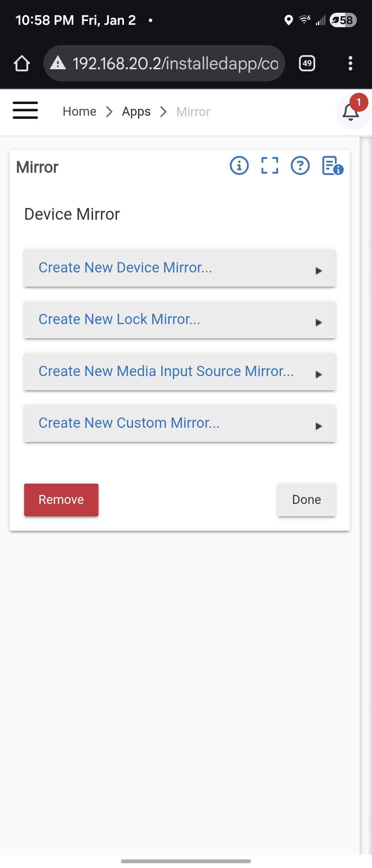Click the page's vertical scrollbar
The image size is (372, 868).
click(x=365, y=482)
